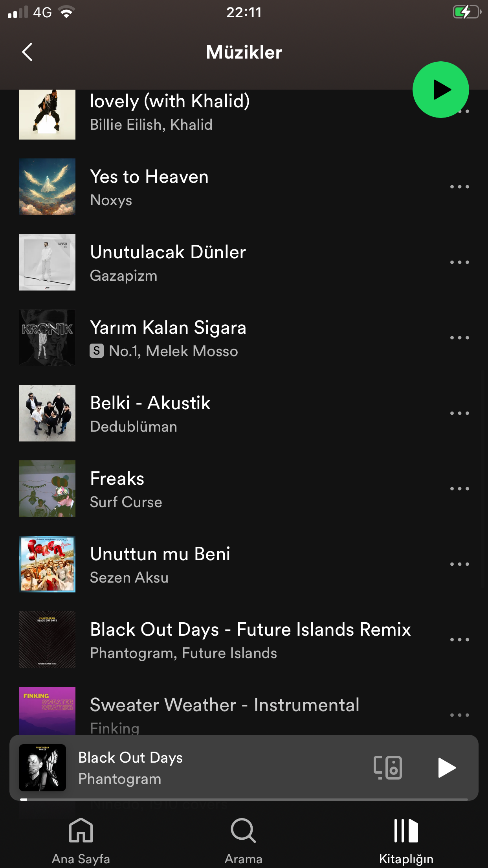Resume Black Out Days with mini player play
The height and width of the screenshot is (868, 488).
tap(447, 768)
